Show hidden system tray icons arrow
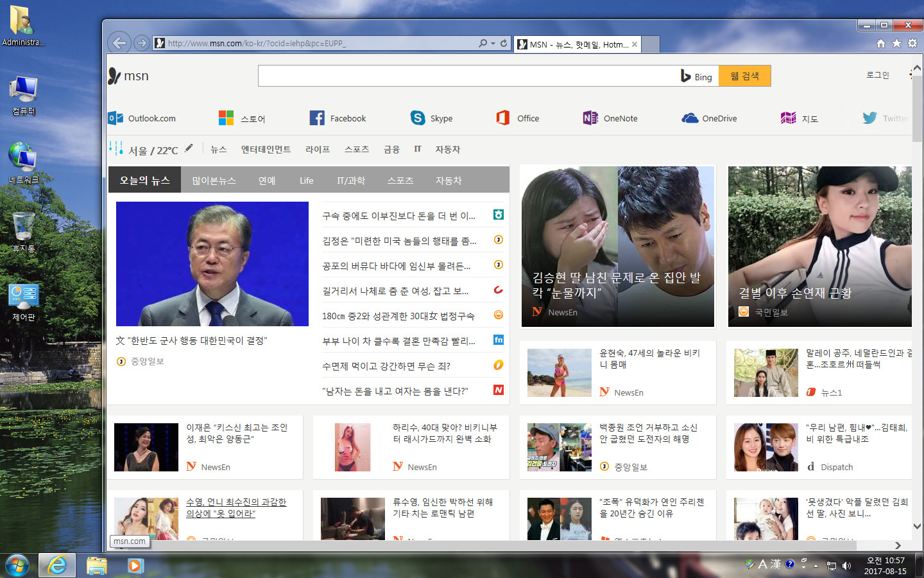The height and width of the screenshot is (578, 924). point(816,566)
